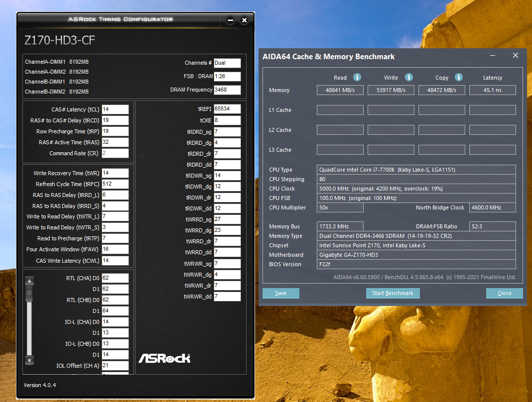Click the Memory Latency result 45.1 ns
Image resolution: width=532 pixels, height=402 pixels.
493,90
